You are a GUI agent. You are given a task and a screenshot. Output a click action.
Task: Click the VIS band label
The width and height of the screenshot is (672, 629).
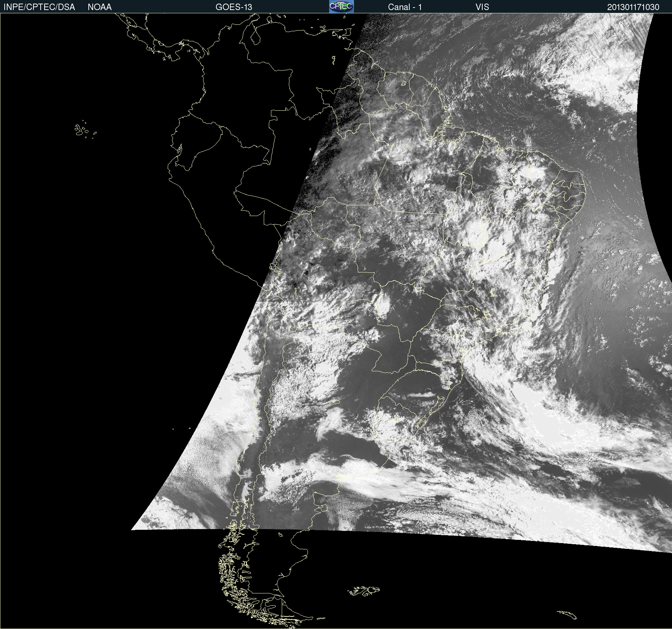point(482,7)
